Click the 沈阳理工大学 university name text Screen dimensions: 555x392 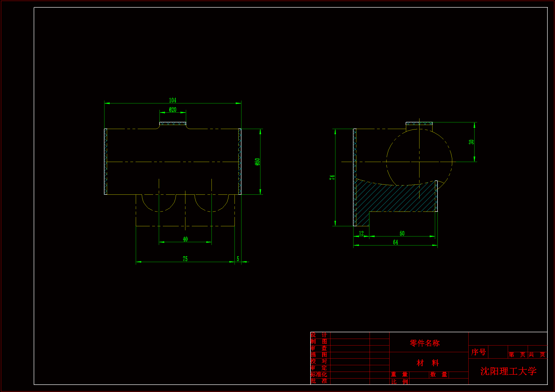coord(508,371)
